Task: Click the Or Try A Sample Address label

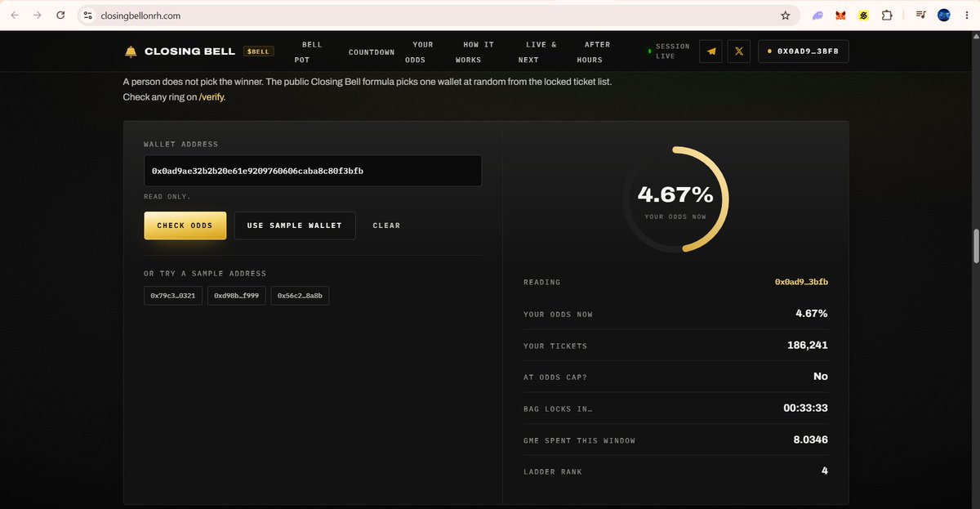Action: (205, 274)
